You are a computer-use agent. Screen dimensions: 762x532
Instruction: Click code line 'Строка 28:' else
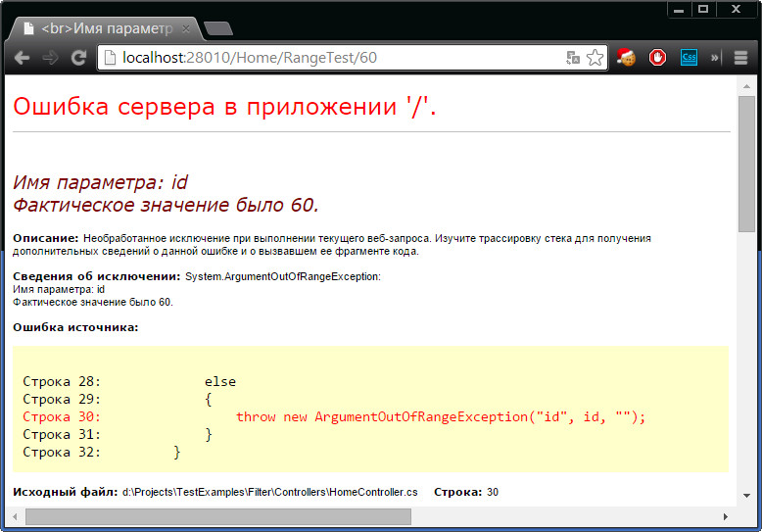(129, 382)
